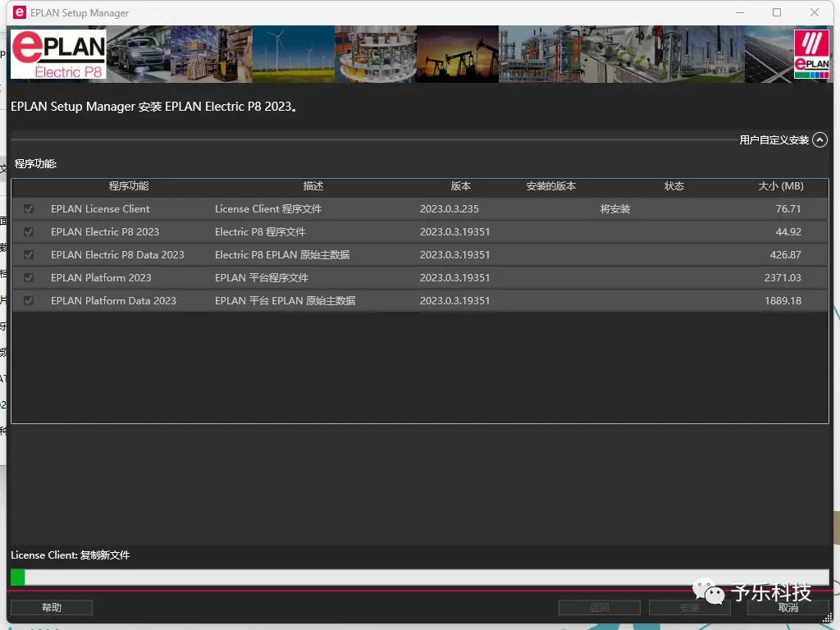The height and width of the screenshot is (630, 840).
Task: Toggle the EPLAN Electric P8 Data 2023 checkbox
Action: point(29,255)
